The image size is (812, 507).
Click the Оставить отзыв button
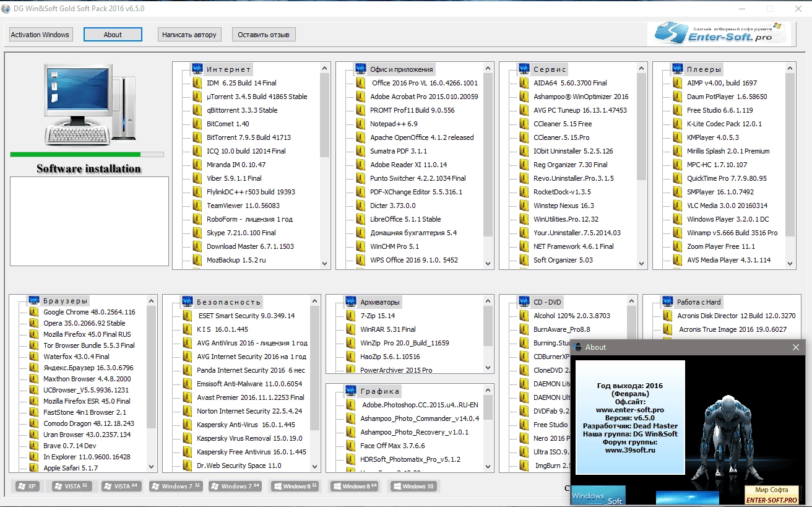(x=264, y=35)
